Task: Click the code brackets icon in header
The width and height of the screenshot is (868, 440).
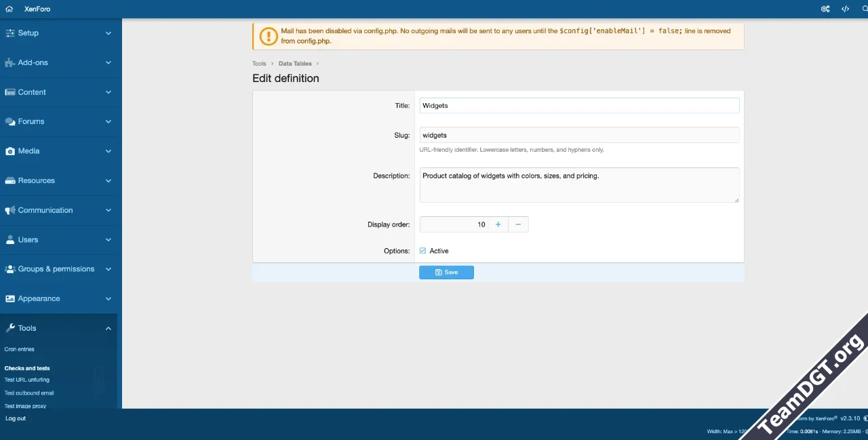Action: point(845,9)
